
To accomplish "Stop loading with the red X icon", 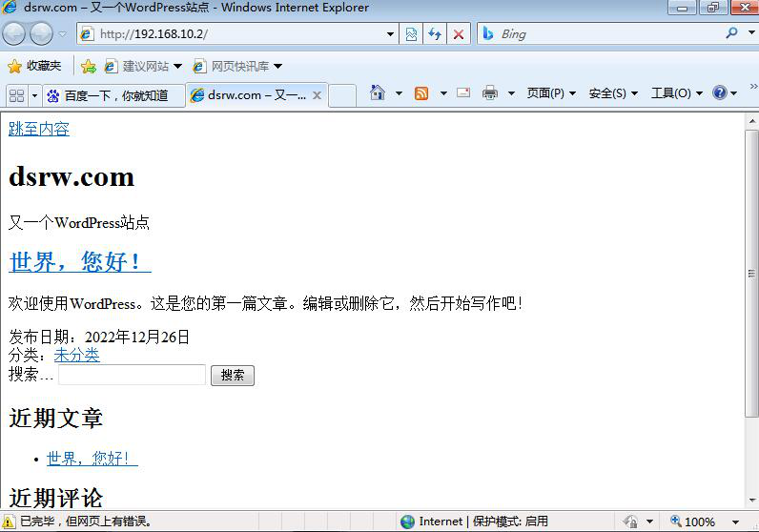I will click(x=459, y=34).
